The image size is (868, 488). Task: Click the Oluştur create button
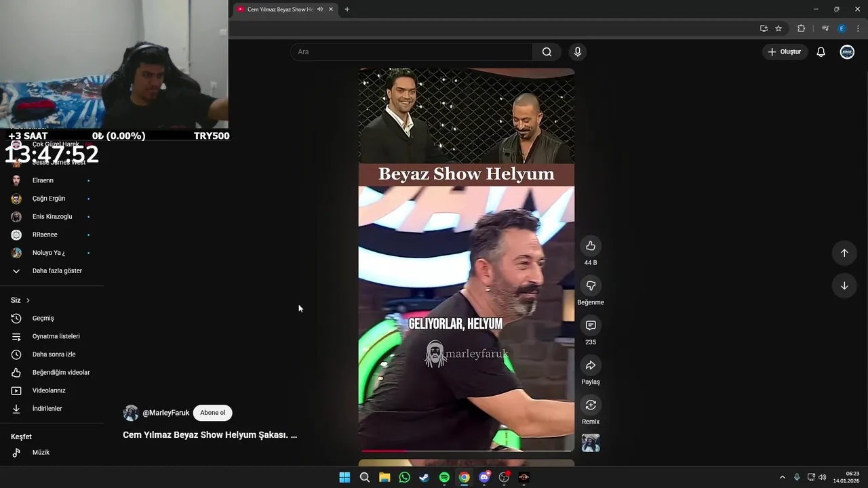[785, 52]
